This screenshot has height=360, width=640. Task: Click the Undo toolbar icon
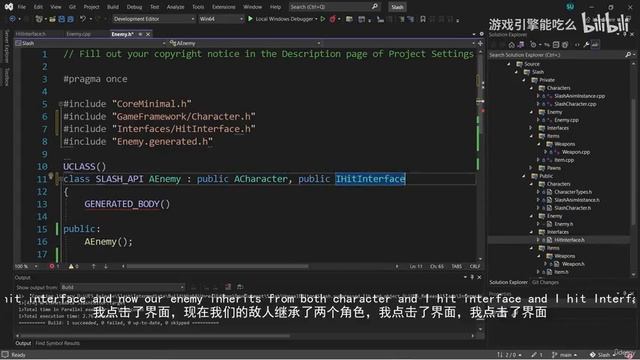click(x=83, y=19)
